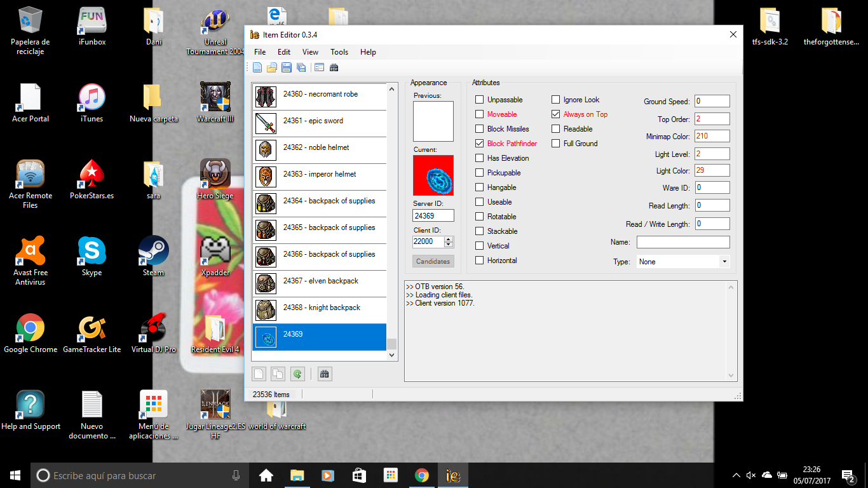Image resolution: width=868 pixels, height=488 pixels.
Task: Click the Save floppy disk icon in the toolbar
Action: click(x=287, y=67)
